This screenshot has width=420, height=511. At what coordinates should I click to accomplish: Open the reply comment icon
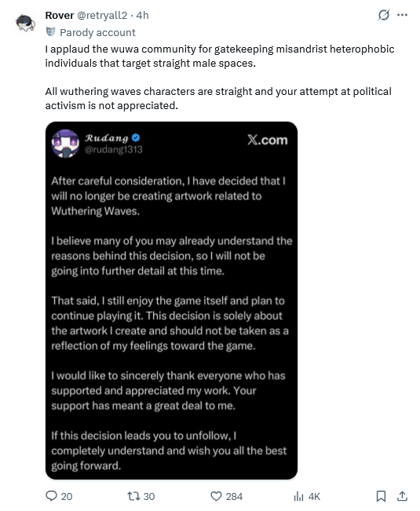[51, 495]
